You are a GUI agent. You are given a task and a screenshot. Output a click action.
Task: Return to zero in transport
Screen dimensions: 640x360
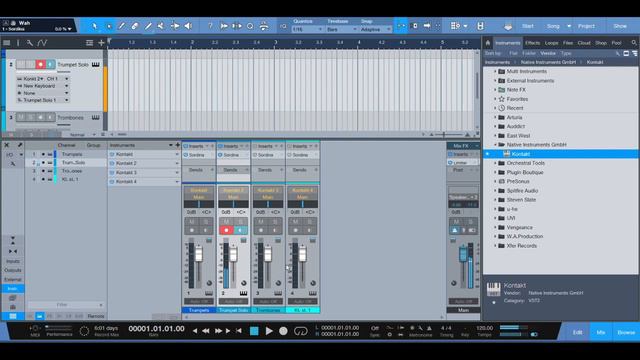239,331
